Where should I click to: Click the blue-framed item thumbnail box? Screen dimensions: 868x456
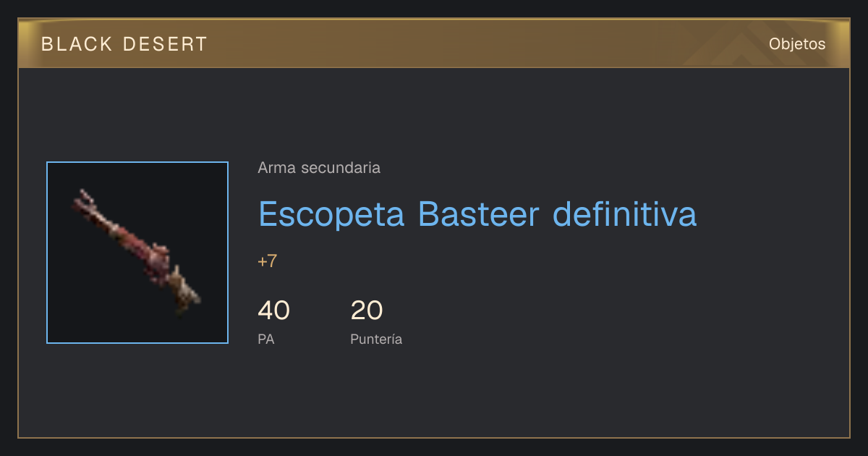coord(137,253)
